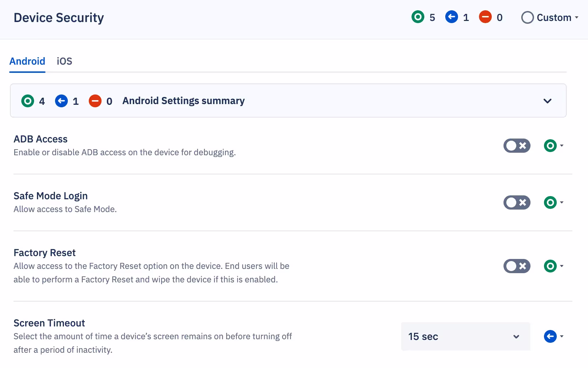Click blue arrow icon in Android summary
The image size is (588, 368).
61,101
